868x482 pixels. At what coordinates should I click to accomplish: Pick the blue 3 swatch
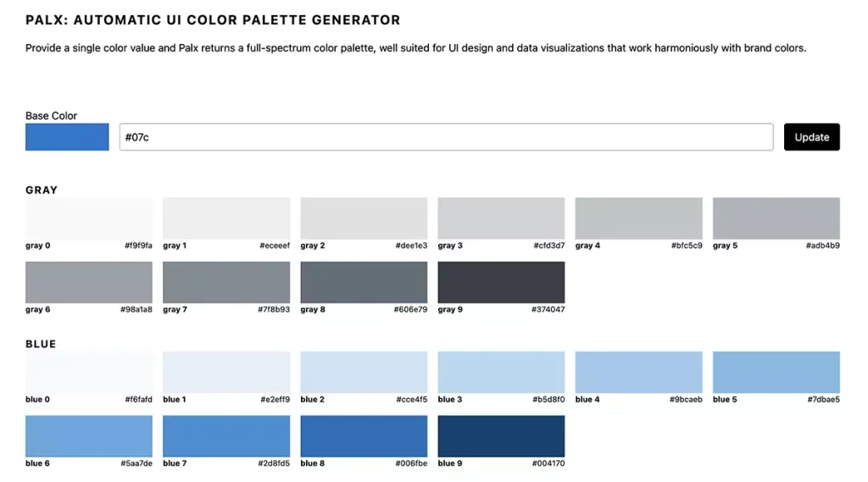pyautogui.click(x=501, y=372)
